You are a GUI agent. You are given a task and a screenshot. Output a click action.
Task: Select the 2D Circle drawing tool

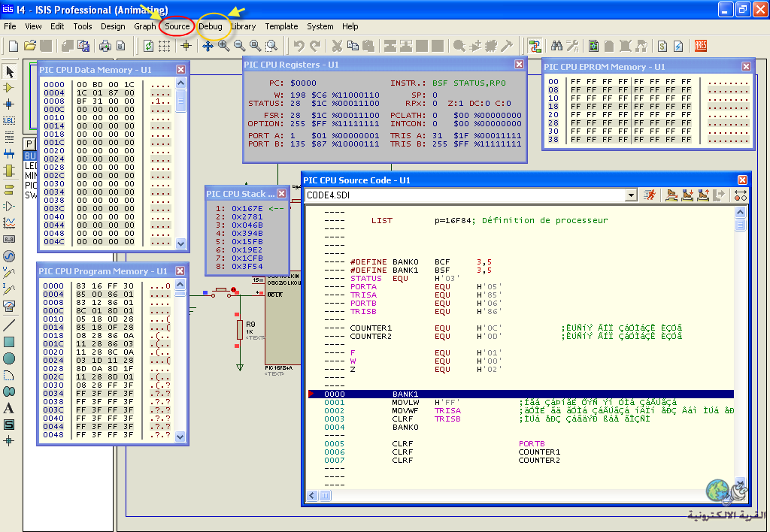click(x=9, y=358)
